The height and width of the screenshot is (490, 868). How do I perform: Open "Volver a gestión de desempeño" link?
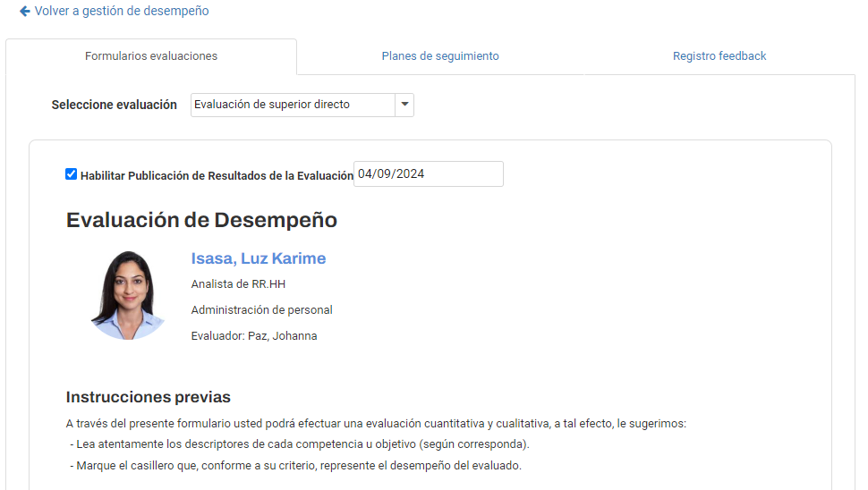(x=121, y=11)
